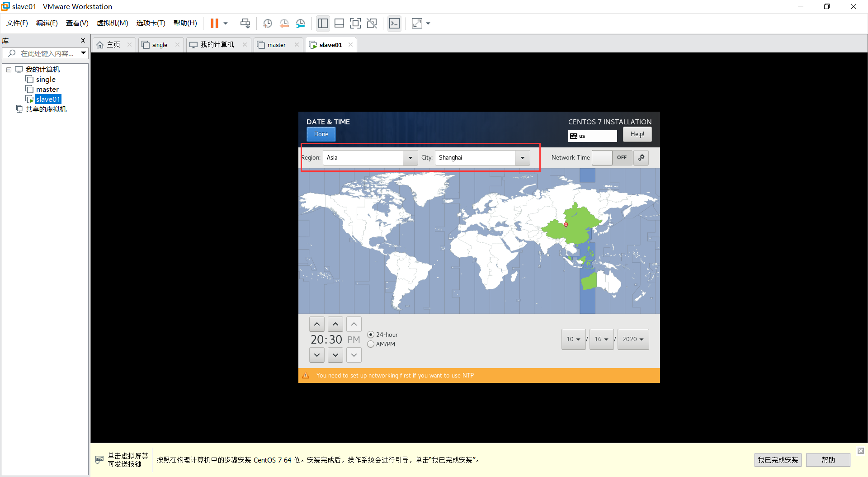
Task: Toggle the library panel visibility
Action: [x=323, y=23]
